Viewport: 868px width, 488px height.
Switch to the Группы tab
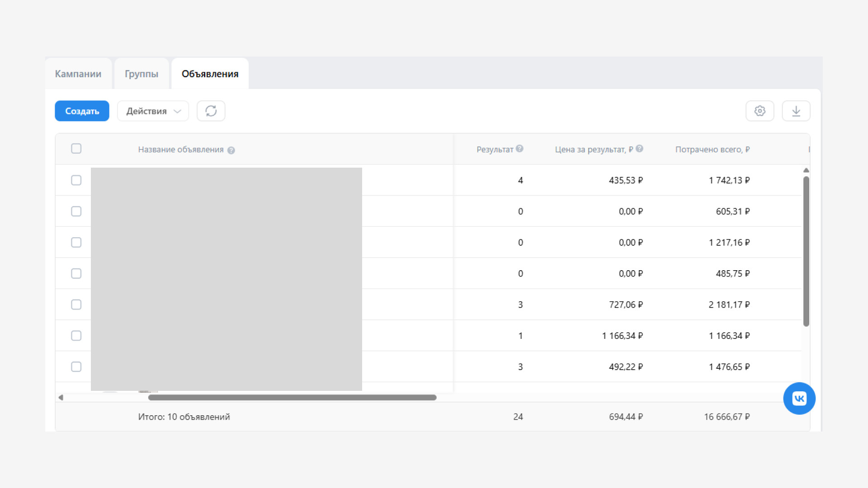142,74
